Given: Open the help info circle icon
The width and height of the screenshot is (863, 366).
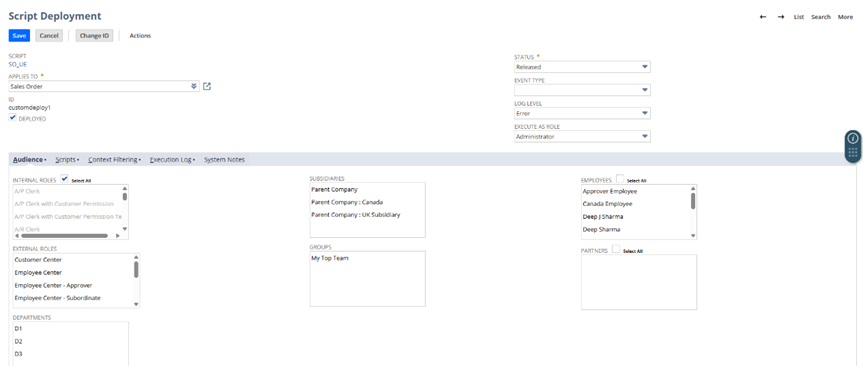Looking at the screenshot, I should pos(853,138).
